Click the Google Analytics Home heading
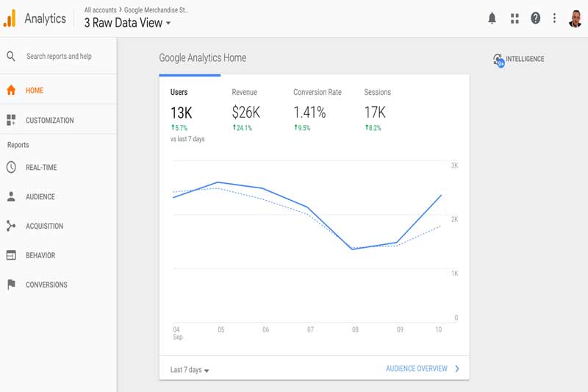The width and height of the screenshot is (588, 392). click(x=203, y=58)
